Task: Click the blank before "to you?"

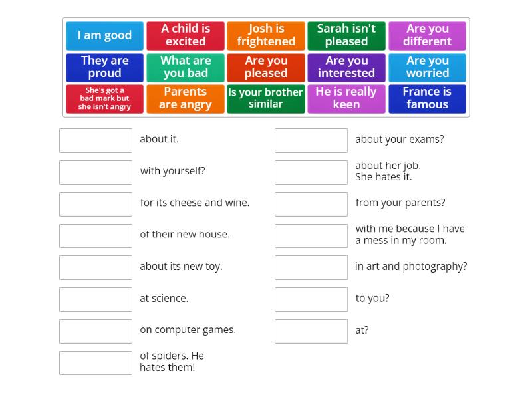Action: pyautogui.click(x=311, y=299)
